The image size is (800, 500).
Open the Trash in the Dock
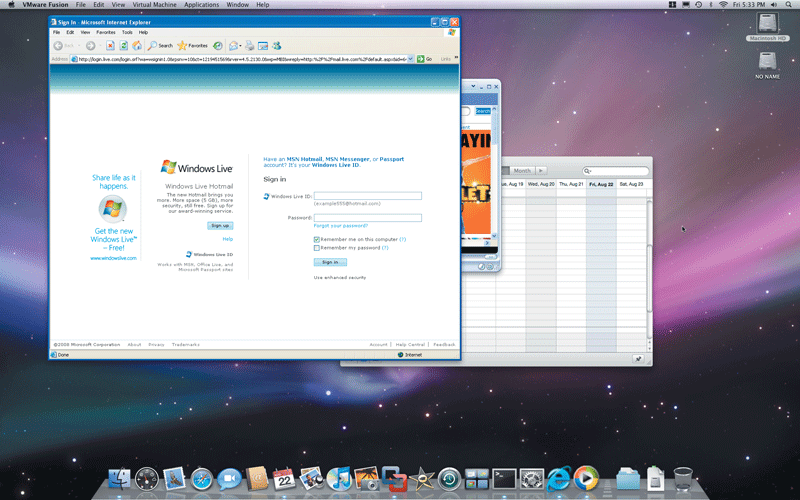[683, 479]
